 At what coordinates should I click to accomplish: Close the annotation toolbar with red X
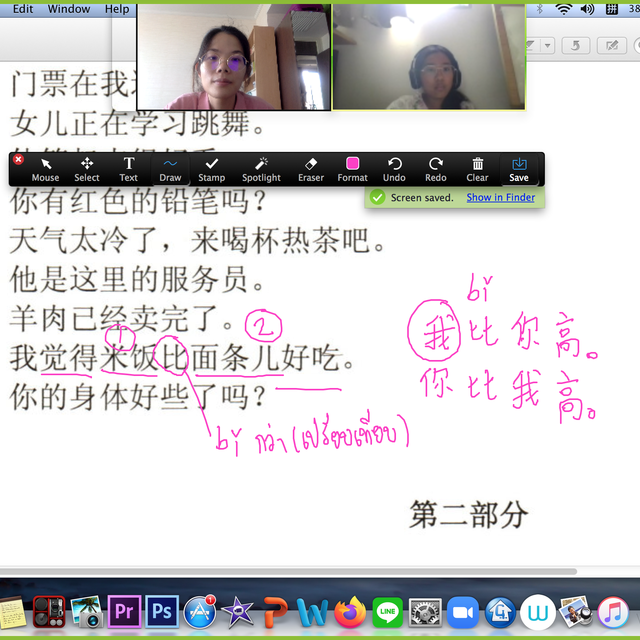click(18, 159)
